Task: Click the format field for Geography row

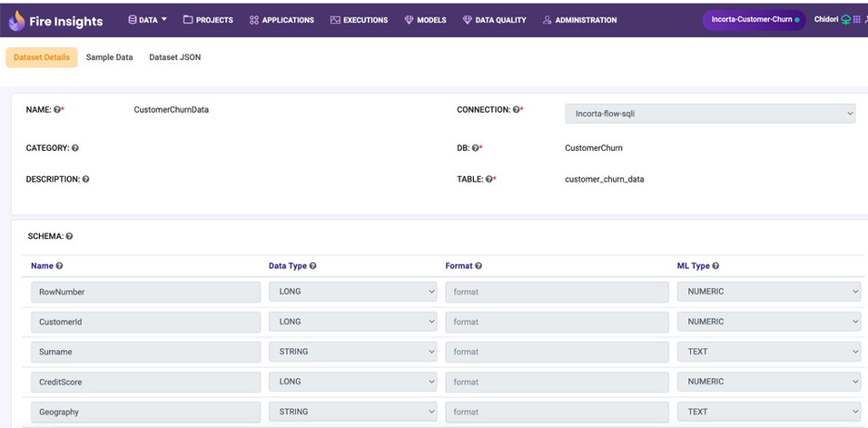Action: coord(556,412)
